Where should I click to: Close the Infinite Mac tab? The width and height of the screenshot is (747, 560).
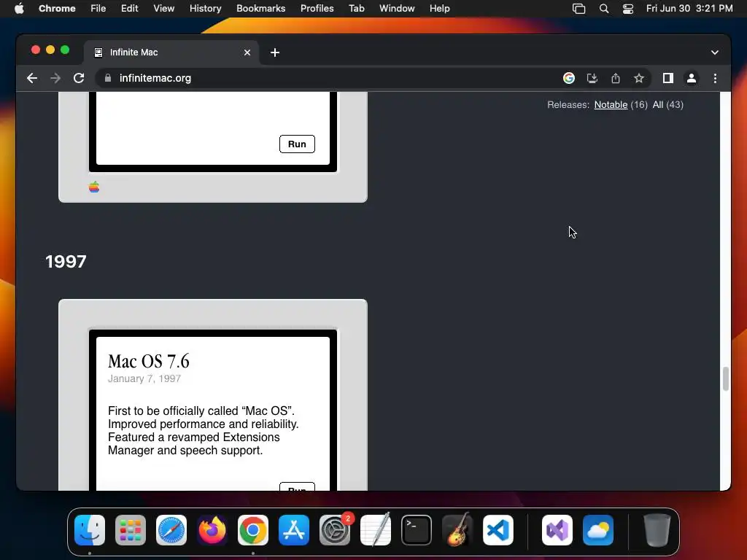click(247, 52)
